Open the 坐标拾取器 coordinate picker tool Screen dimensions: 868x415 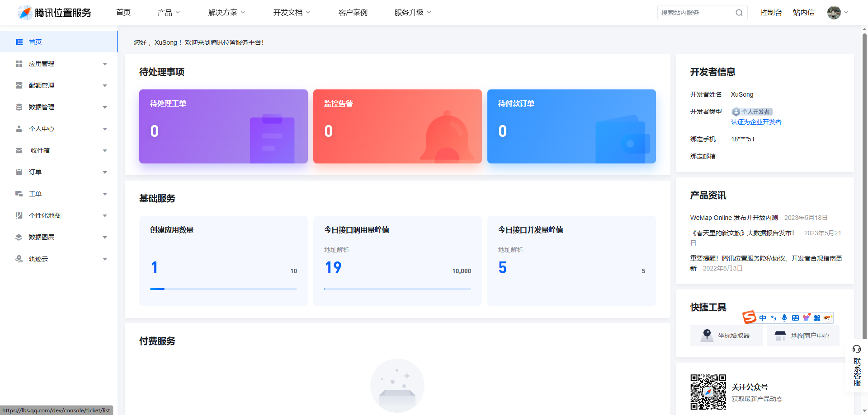pos(726,336)
